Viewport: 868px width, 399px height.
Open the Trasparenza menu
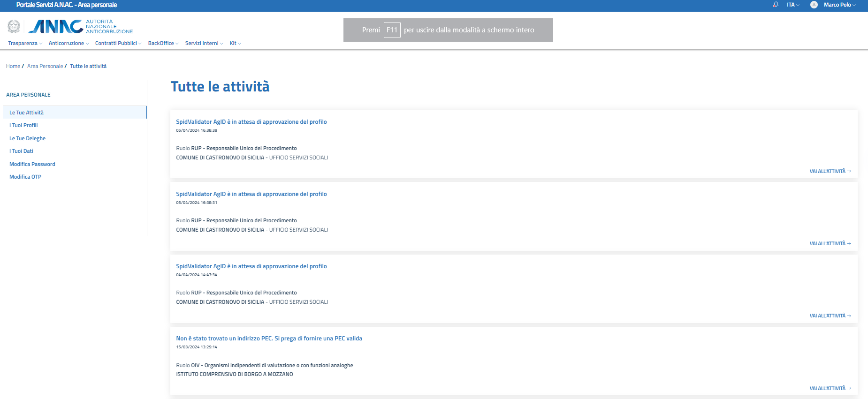[x=25, y=43]
